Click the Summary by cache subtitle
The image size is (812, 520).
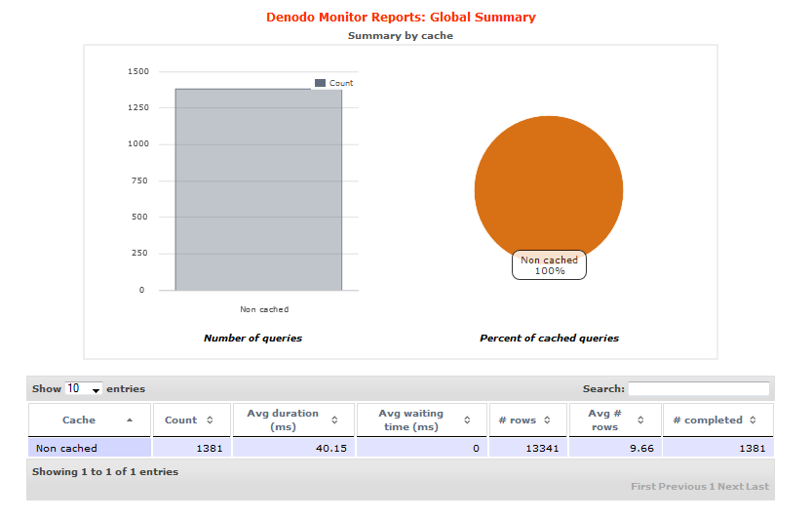pos(401,36)
